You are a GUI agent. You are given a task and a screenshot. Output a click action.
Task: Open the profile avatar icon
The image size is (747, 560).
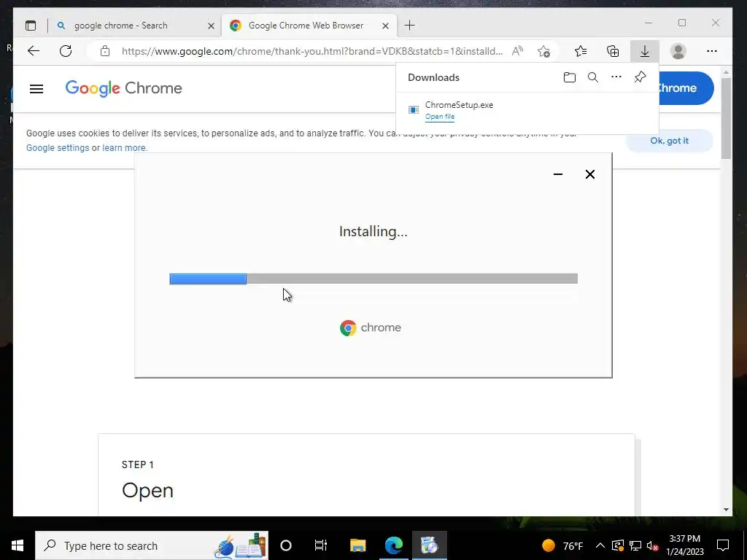(x=678, y=51)
